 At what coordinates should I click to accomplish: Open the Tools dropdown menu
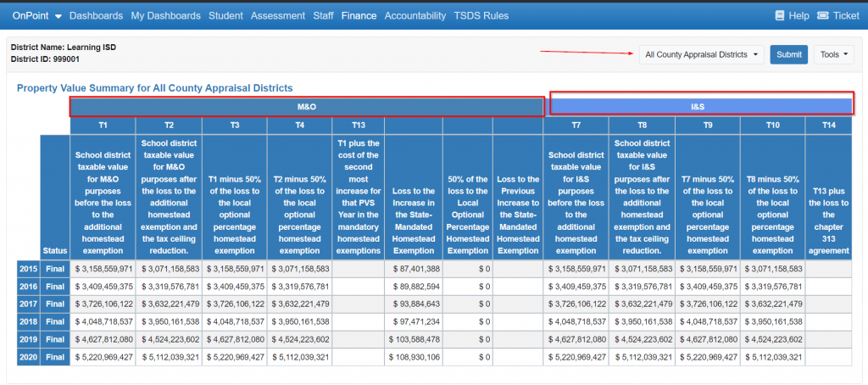834,55
